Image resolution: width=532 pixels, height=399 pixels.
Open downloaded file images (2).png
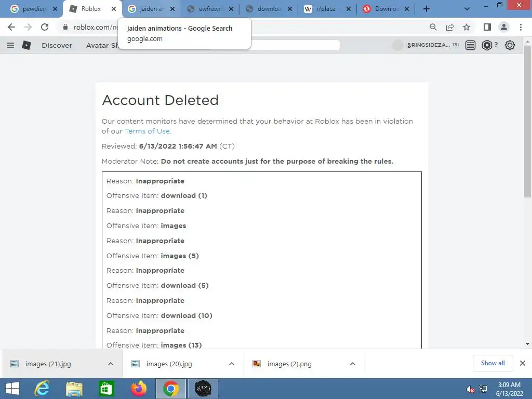coord(289,364)
